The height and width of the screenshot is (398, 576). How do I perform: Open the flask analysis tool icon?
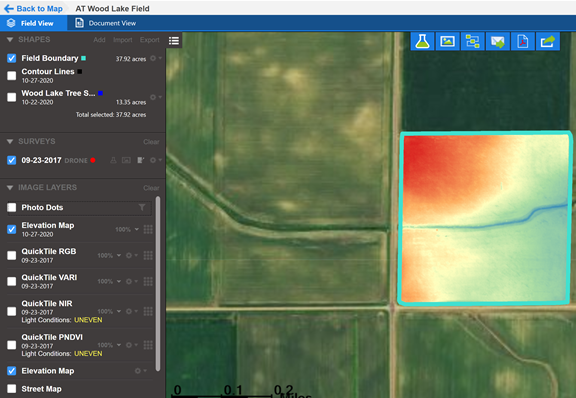422,41
